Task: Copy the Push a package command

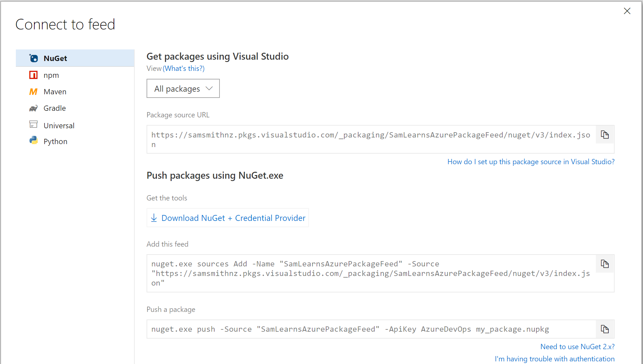Action: (605, 329)
